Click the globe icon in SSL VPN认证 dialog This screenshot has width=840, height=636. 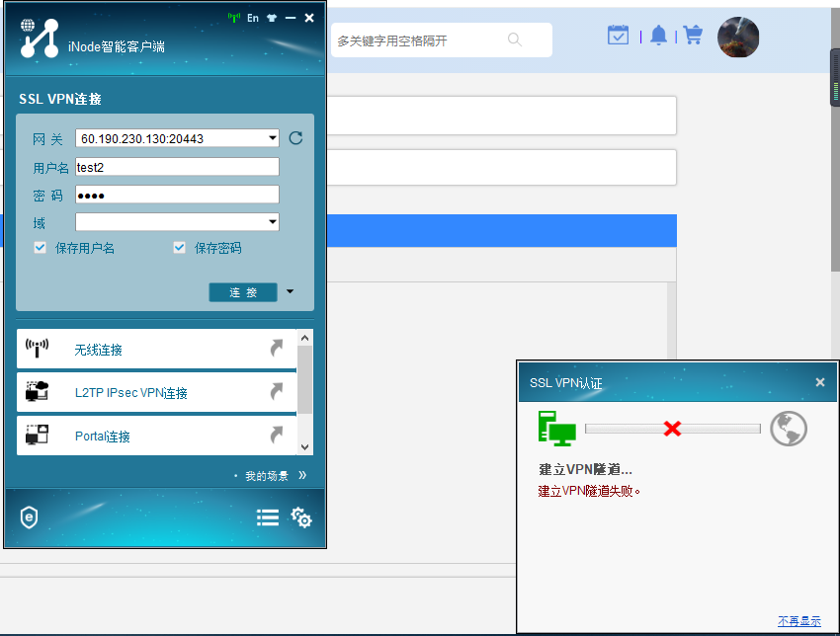coord(788,429)
